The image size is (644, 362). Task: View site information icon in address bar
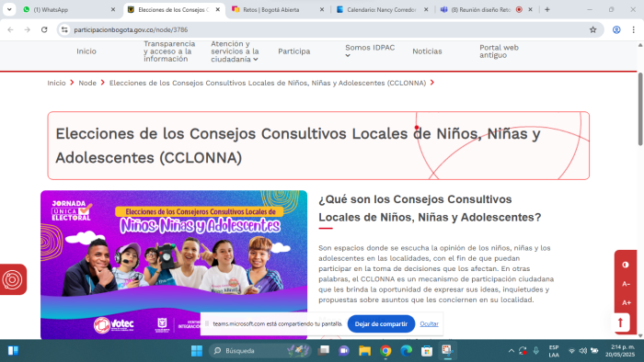[64, 29]
